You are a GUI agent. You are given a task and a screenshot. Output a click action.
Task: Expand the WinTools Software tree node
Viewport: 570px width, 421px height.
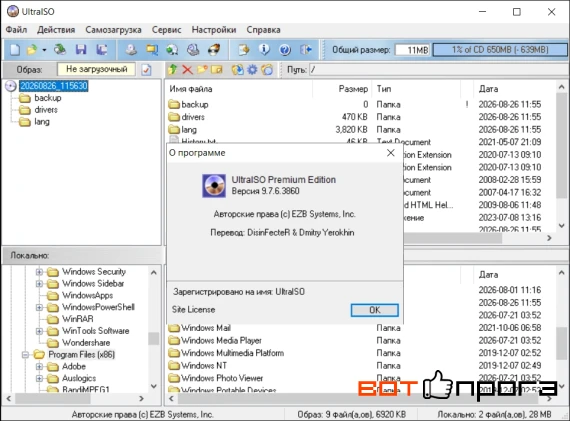click(x=39, y=331)
